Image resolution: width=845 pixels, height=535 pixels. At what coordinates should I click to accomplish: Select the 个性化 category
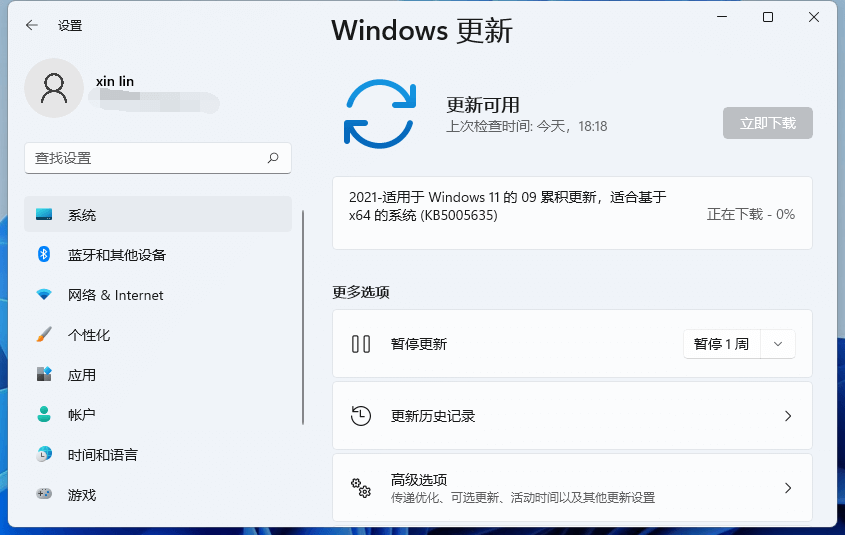click(x=158, y=334)
